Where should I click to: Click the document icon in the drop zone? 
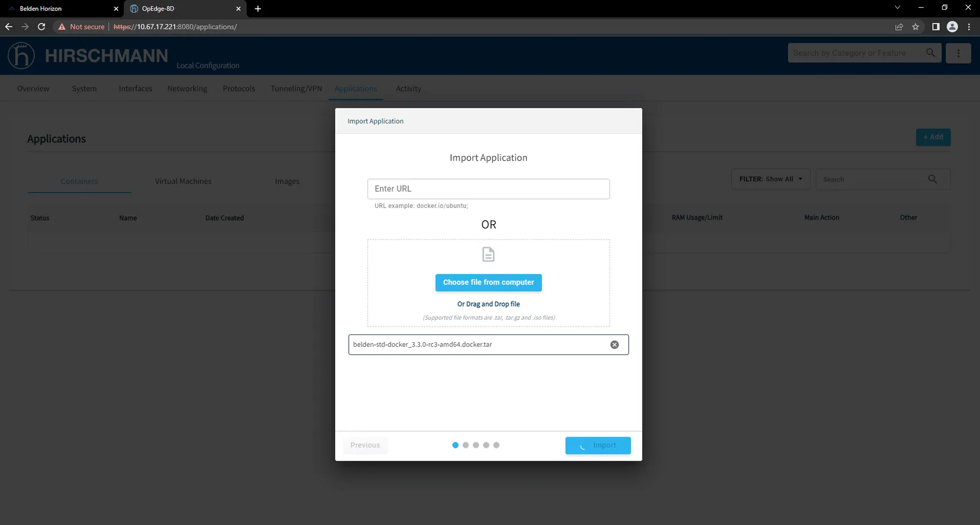tap(488, 254)
